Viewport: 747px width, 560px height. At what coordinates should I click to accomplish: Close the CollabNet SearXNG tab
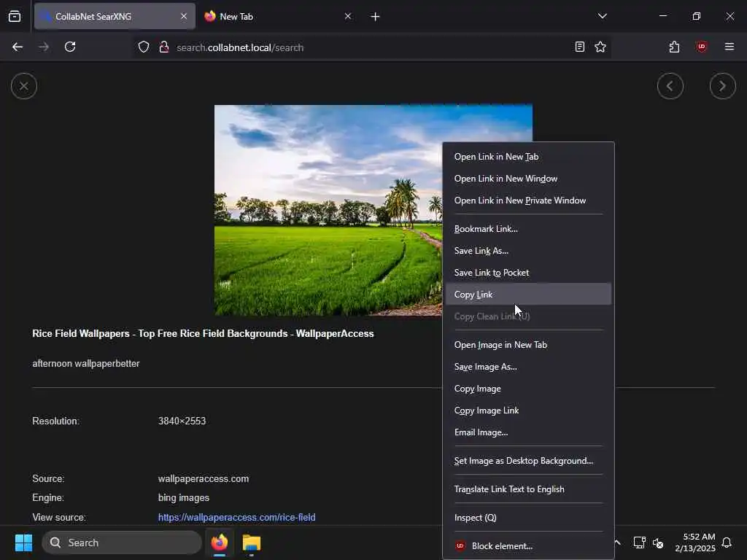point(183,17)
